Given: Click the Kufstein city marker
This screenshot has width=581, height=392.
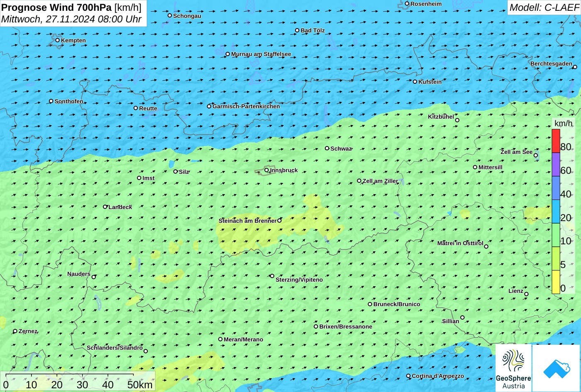Looking at the screenshot, I should (415, 82).
